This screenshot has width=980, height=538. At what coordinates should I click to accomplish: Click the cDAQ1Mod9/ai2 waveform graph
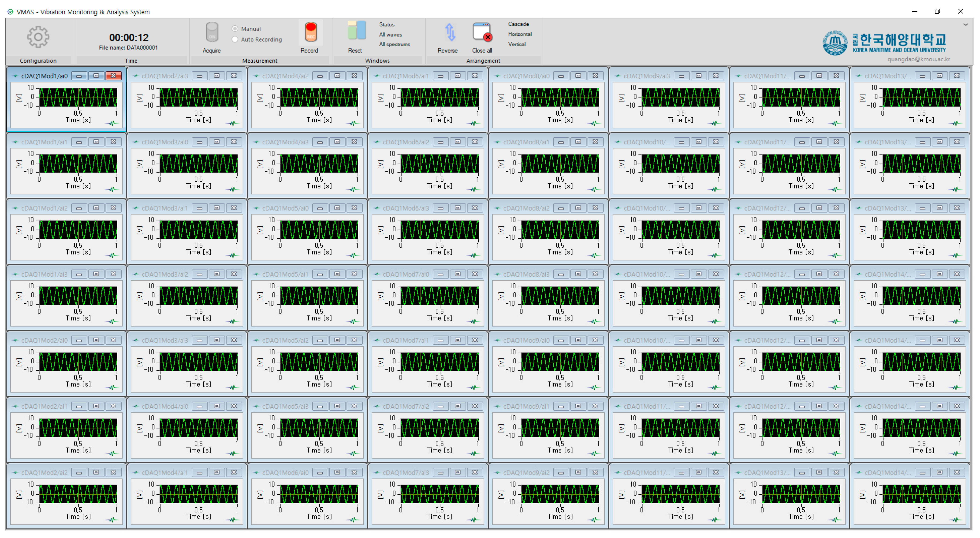click(560, 494)
